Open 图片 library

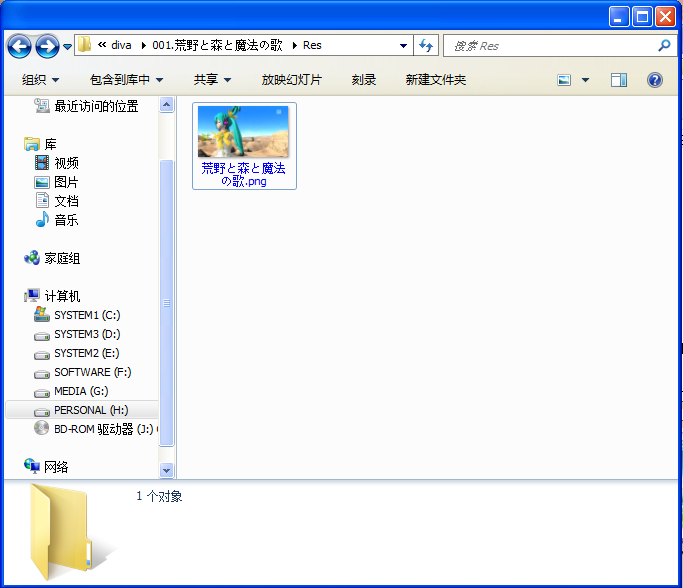tap(66, 182)
